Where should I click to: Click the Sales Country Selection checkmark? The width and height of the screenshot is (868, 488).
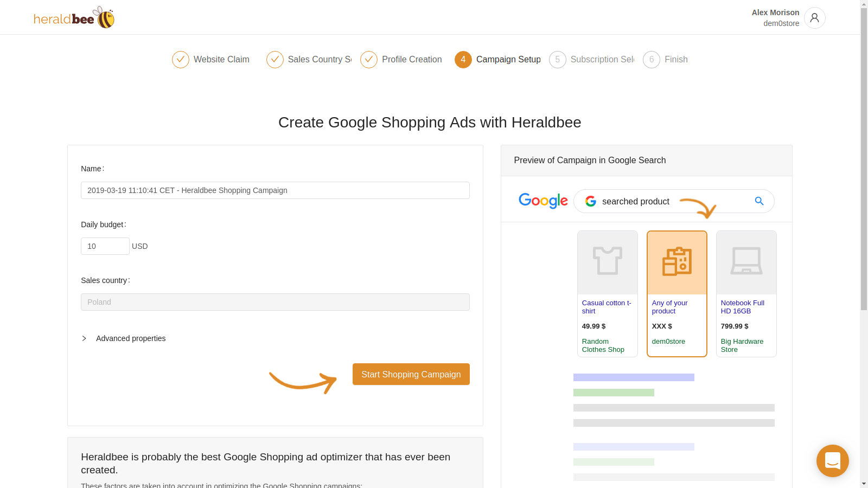point(275,60)
